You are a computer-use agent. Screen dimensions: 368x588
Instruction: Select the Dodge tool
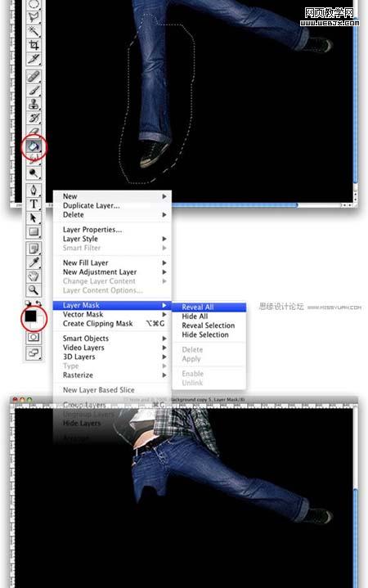(x=34, y=173)
